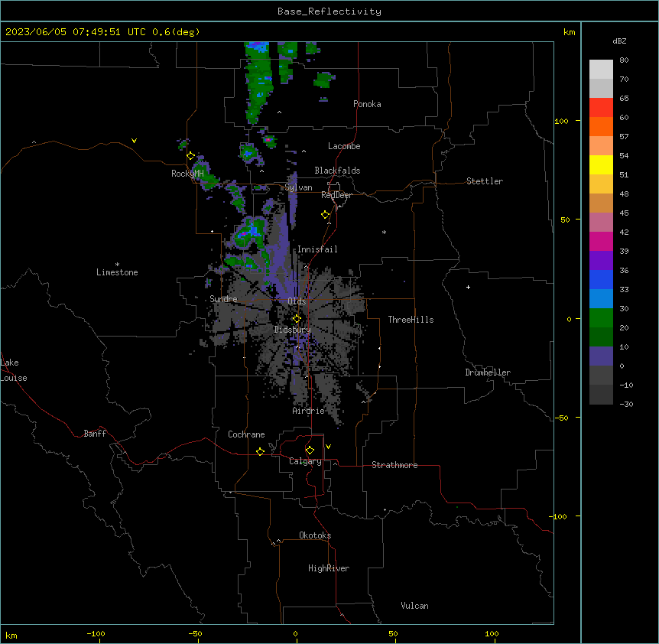
Task: Select the Olds city label
Action: [297, 301]
